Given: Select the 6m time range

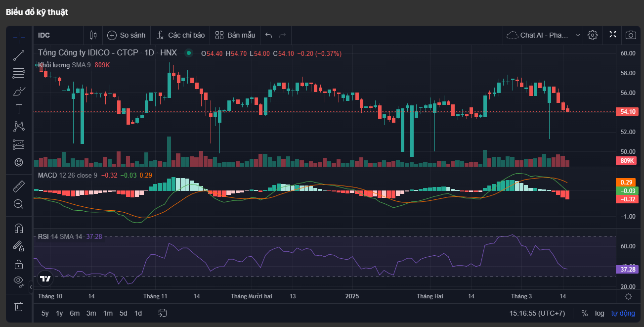Looking at the screenshot, I should click(x=75, y=313).
